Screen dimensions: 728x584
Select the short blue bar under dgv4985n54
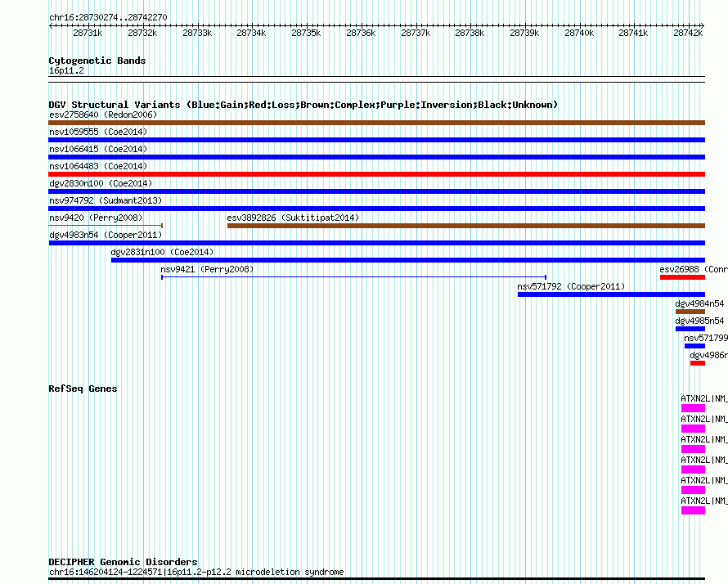(x=690, y=329)
